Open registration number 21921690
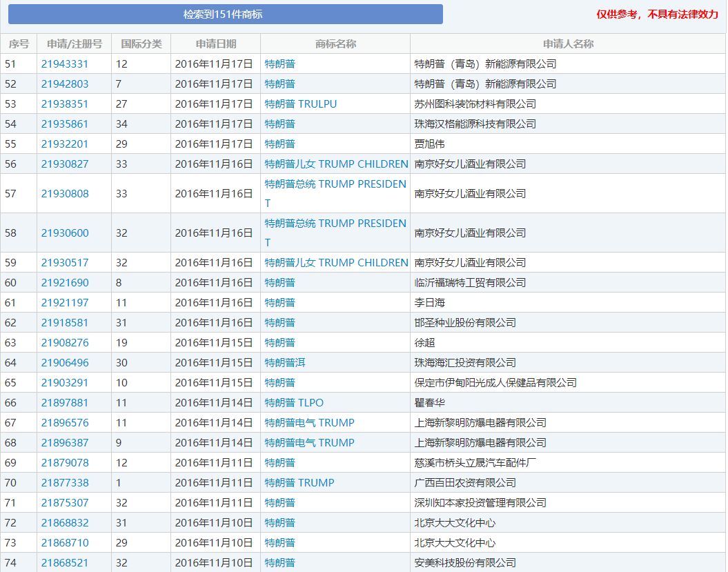Screen dimensions: 728x572 click(65, 282)
